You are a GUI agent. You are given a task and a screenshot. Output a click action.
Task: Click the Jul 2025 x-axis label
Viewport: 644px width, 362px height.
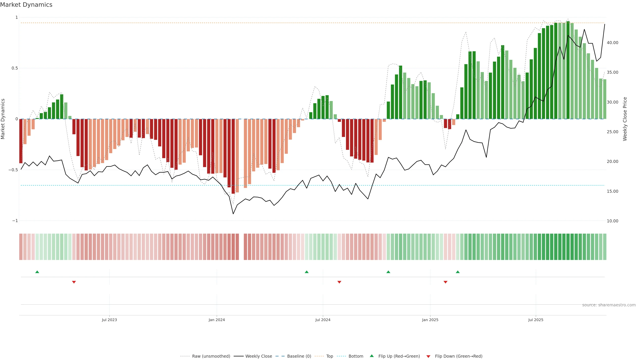point(536,320)
